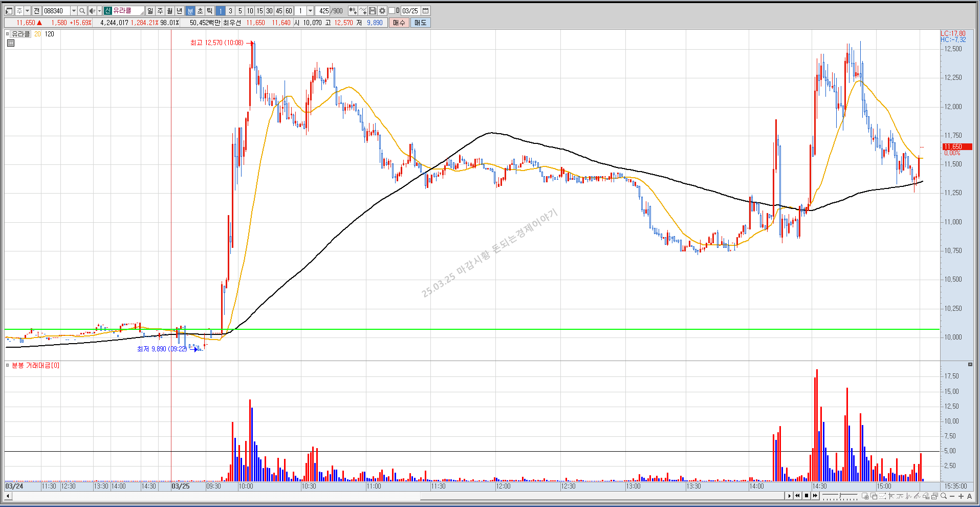This screenshot has width=980, height=507.
Task: Click the 유라클 legend label on chart
Action: tap(21, 34)
